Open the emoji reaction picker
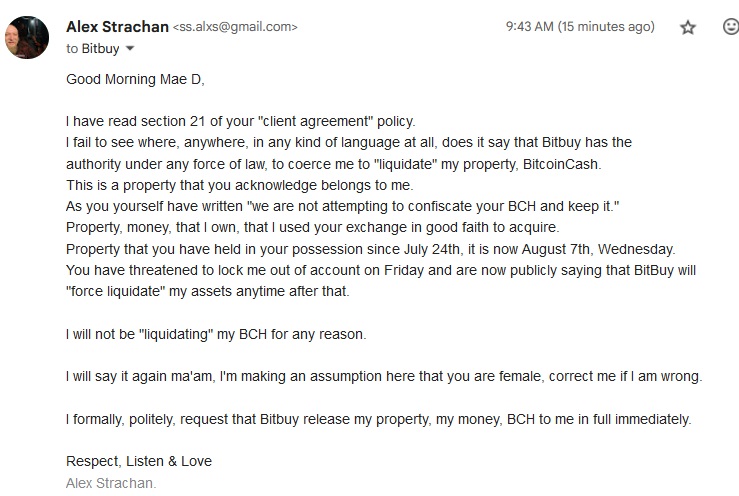Screen dimensions: 739x496 (731, 26)
